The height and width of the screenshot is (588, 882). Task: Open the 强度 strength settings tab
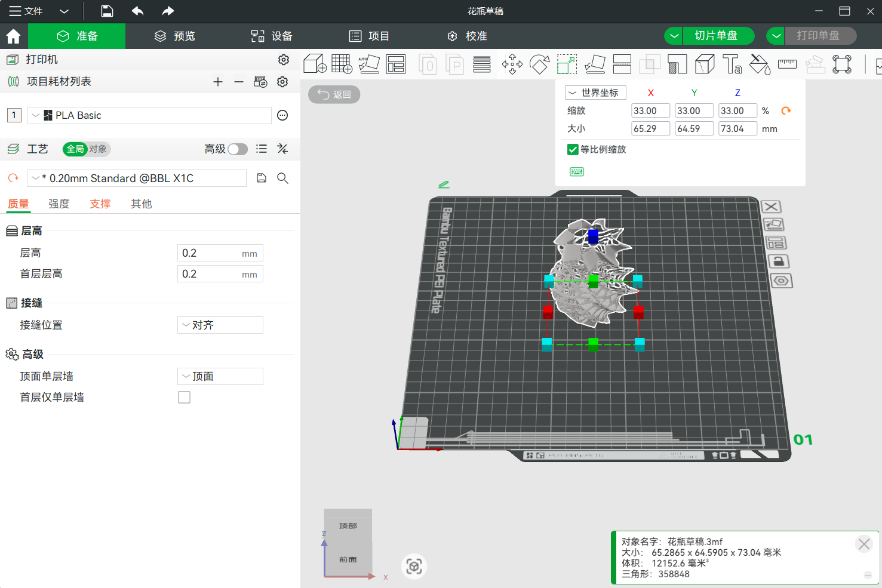point(59,204)
